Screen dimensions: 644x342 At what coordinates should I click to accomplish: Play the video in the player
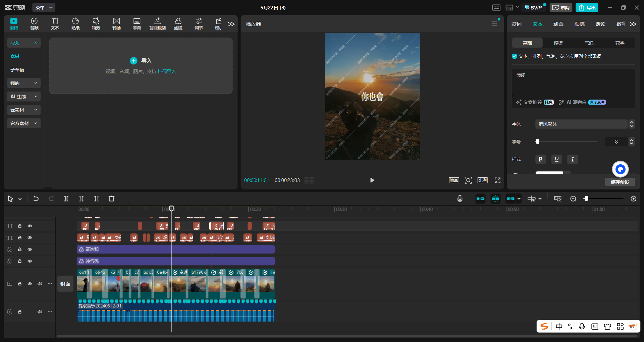pos(372,180)
